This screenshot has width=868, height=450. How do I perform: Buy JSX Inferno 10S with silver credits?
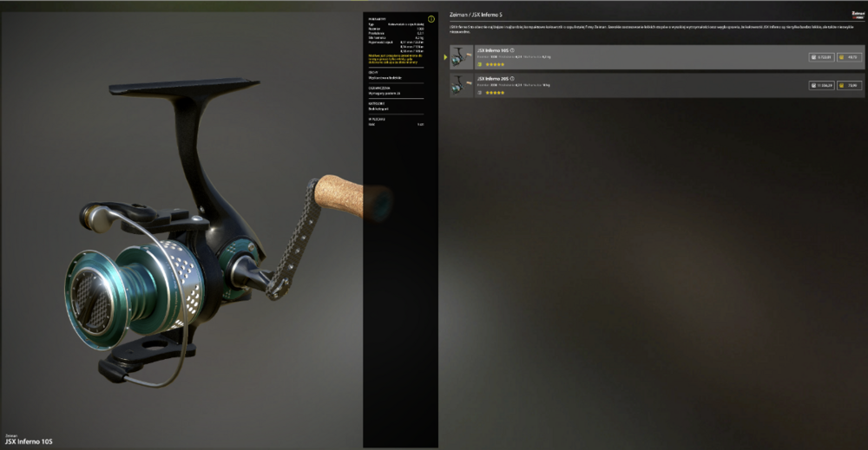point(821,57)
